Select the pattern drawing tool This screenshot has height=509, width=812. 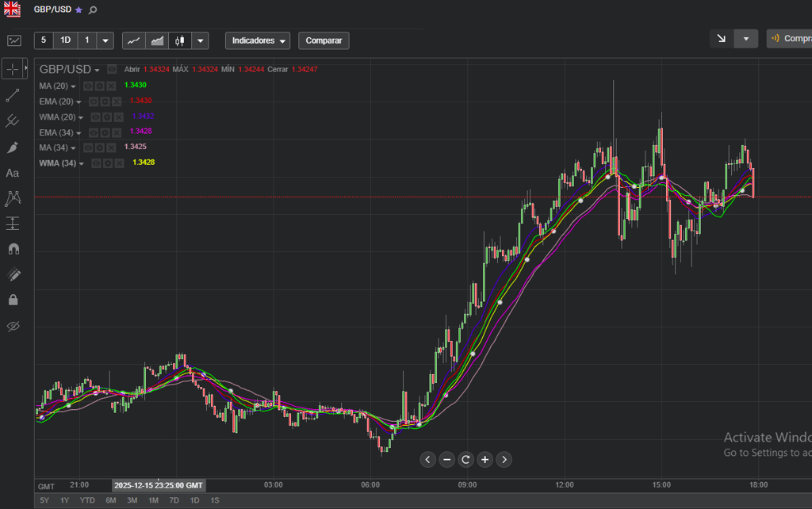pos(13,198)
